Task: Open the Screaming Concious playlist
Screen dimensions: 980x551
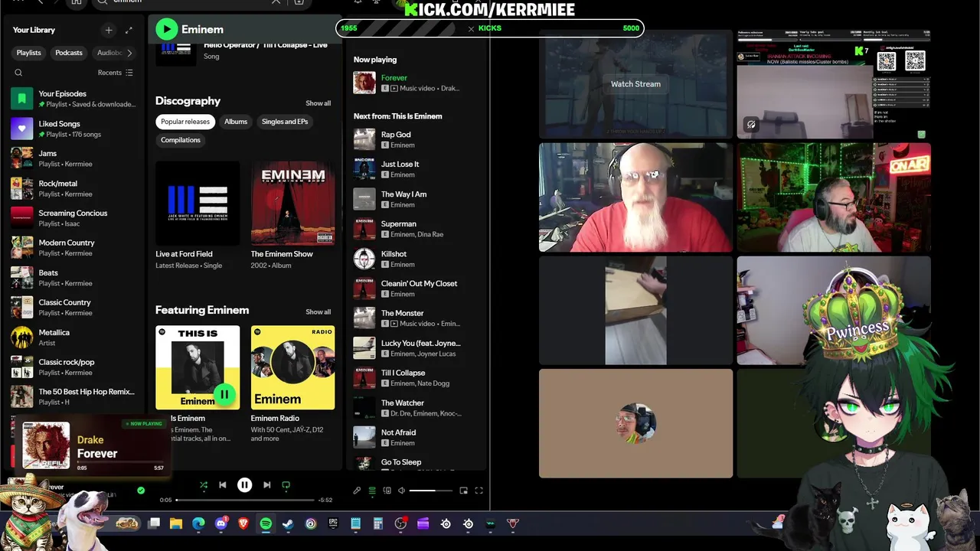Action: pyautogui.click(x=74, y=218)
